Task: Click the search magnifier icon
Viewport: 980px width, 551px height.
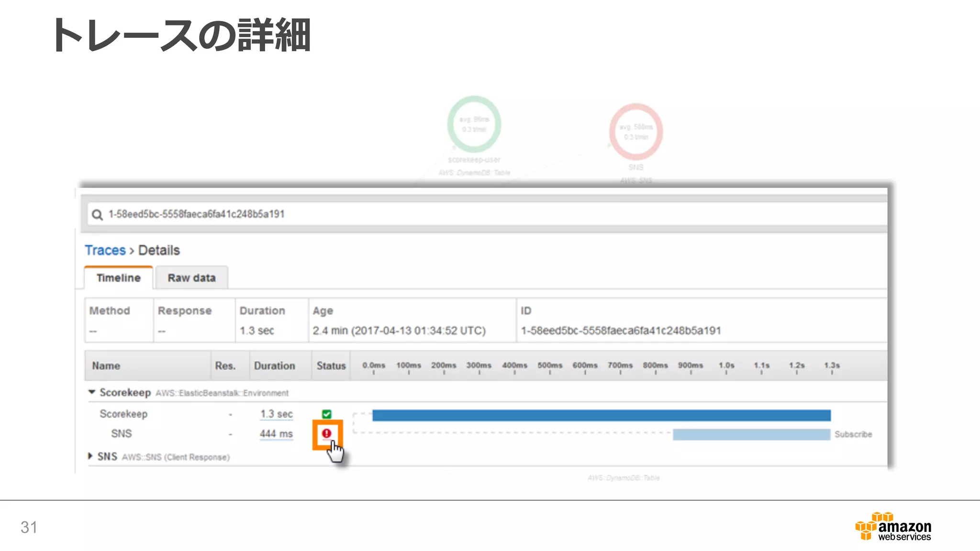Action: [x=97, y=215]
